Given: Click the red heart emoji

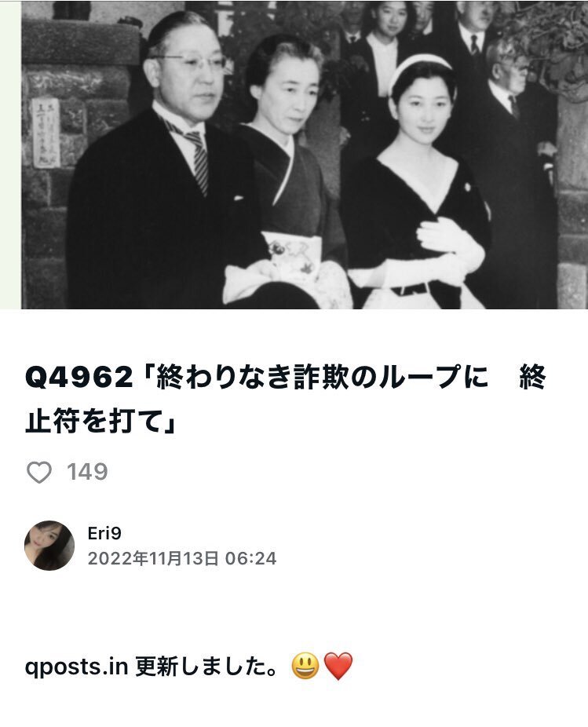Looking at the screenshot, I should tap(338, 667).
